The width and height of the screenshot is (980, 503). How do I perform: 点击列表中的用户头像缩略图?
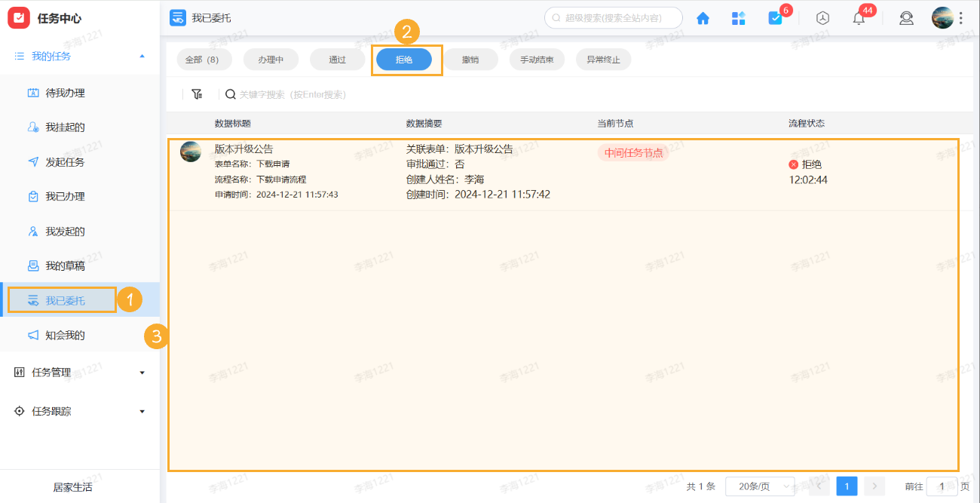[x=191, y=151]
